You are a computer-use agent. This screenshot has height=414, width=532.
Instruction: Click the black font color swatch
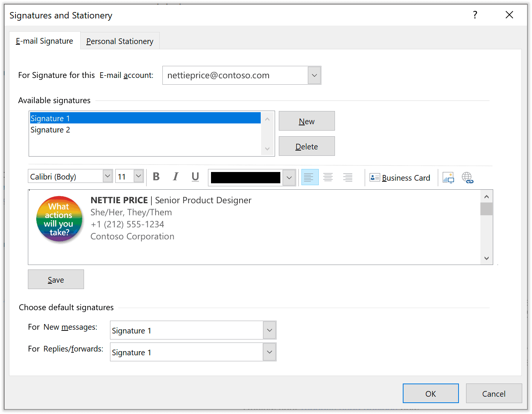click(x=246, y=178)
